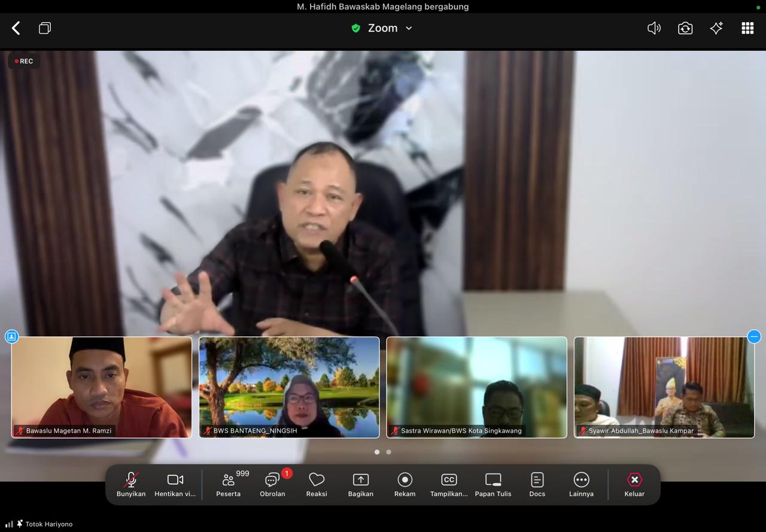Open Papan Tulis whiteboard

click(493, 484)
